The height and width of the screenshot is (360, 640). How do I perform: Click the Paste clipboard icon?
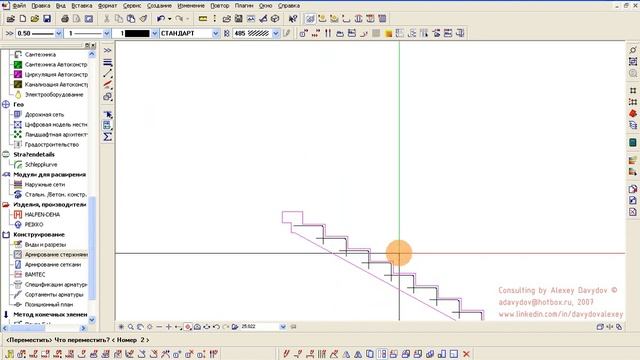tap(131, 19)
